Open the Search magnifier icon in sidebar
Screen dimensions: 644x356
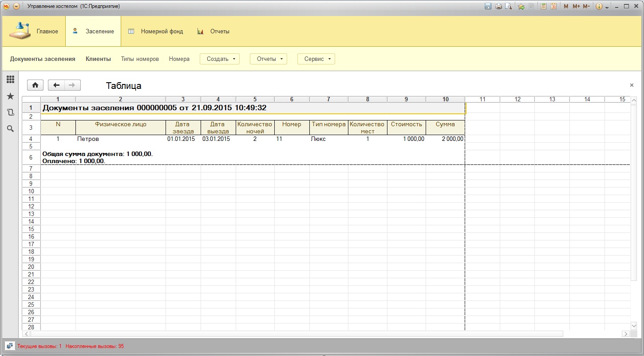[10, 129]
